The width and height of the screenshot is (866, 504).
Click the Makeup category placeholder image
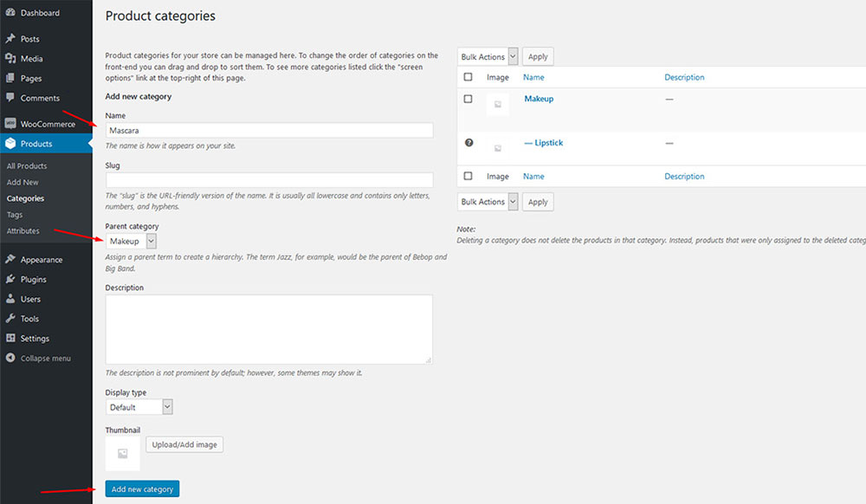pos(498,104)
